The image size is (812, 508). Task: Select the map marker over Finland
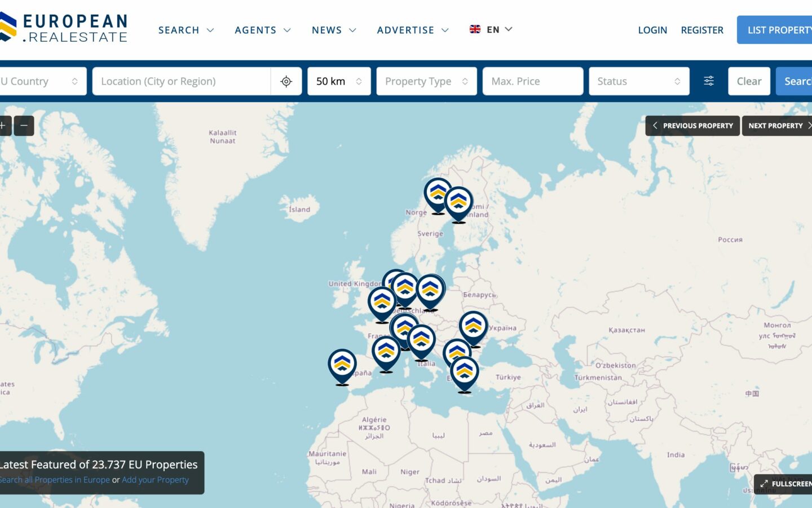(458, 203)
